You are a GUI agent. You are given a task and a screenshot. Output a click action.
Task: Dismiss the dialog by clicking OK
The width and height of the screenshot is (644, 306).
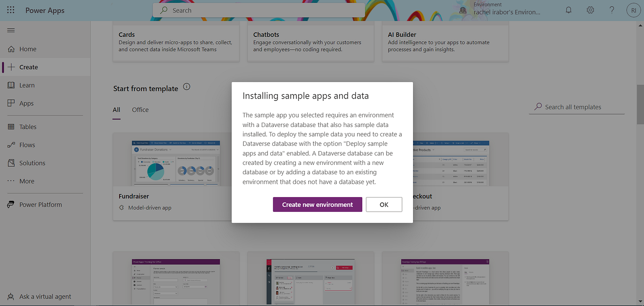pyautogui.click(x=384, y=204)
